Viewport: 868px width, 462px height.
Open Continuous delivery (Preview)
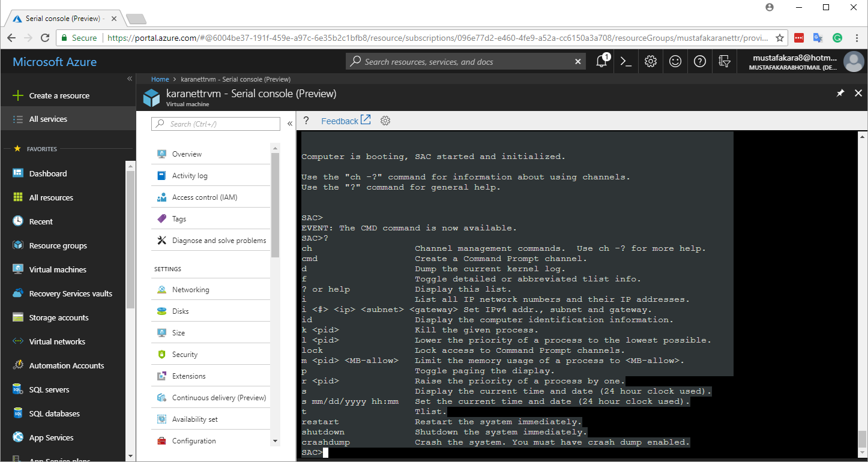[211, 398]
